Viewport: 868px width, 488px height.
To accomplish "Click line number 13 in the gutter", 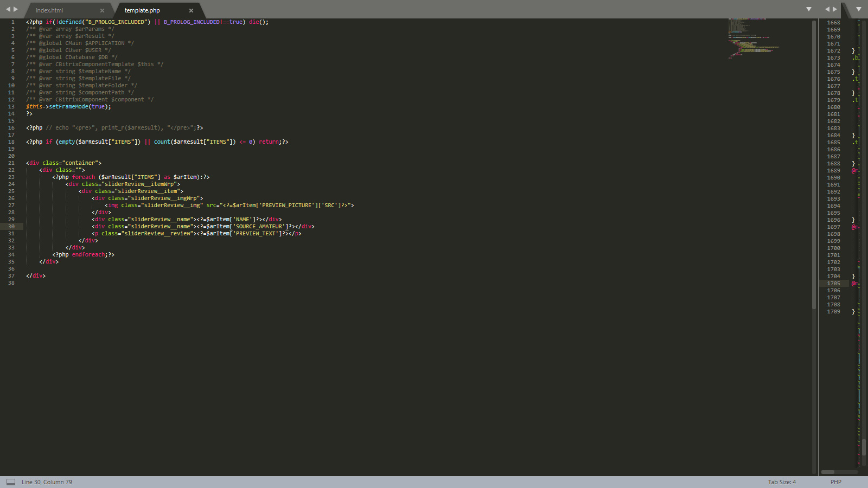I will 11,107.
